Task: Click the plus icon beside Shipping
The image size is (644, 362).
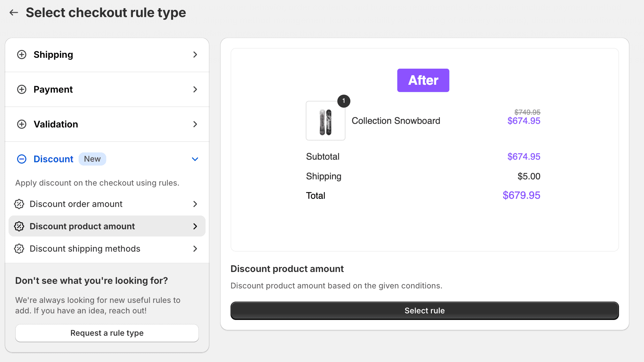Action: tap(22, 55)
